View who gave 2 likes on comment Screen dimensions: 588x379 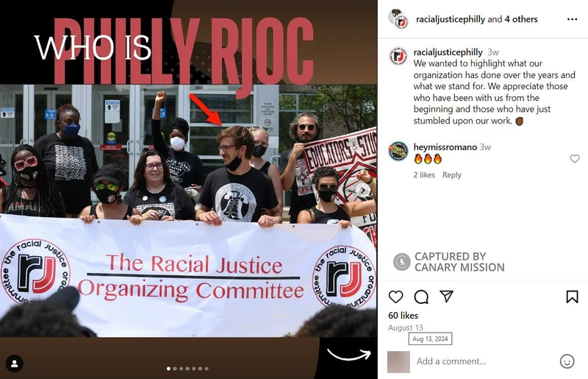(x=424, y=175)
